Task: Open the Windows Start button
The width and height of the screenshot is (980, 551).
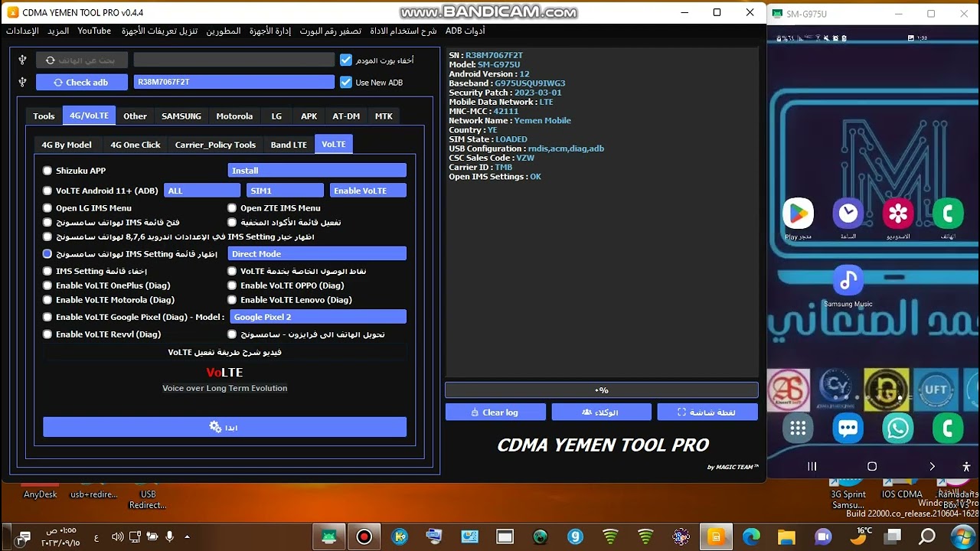Action: pos(962,537)
